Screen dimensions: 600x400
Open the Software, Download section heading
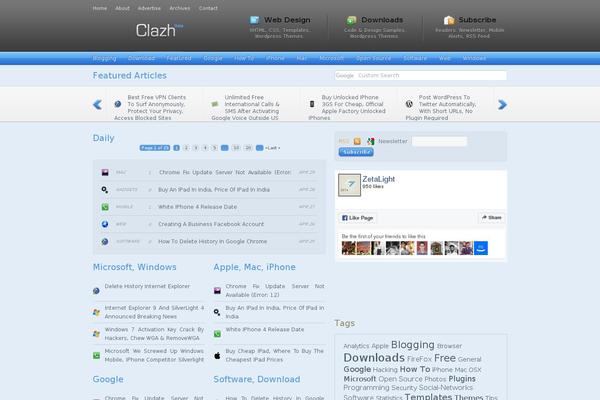click(x=257, y=379)
